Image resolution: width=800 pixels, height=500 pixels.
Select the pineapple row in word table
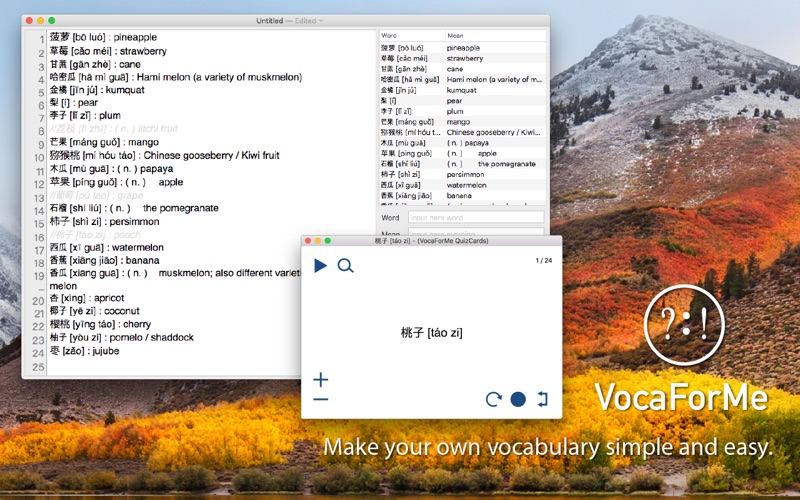[x=462, y=48]
